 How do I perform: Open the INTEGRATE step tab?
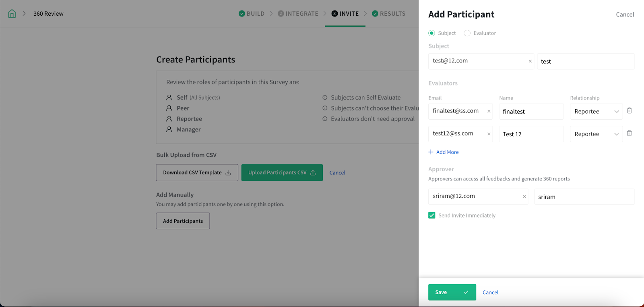[x=298, y=14]
